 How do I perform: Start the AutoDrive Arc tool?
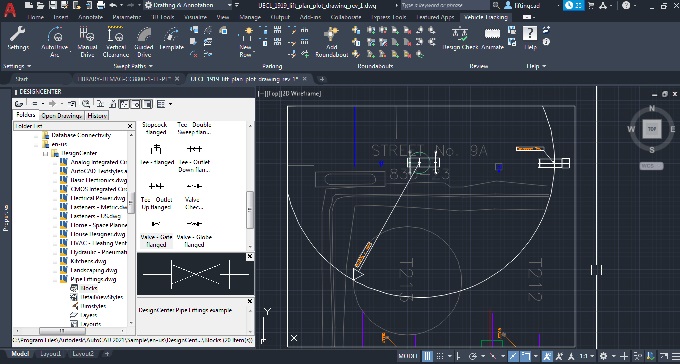pos(55,41)
